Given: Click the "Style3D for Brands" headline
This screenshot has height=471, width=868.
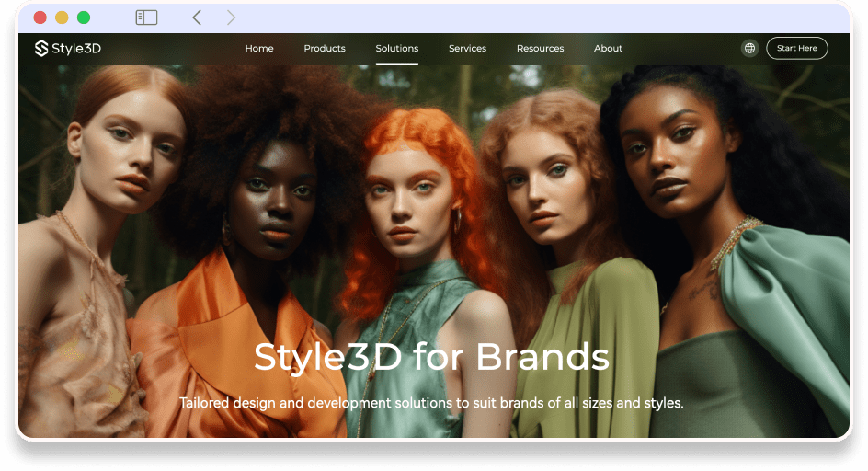Looking at the screenshot, I should pyautogui.click(x=431, y=357).
